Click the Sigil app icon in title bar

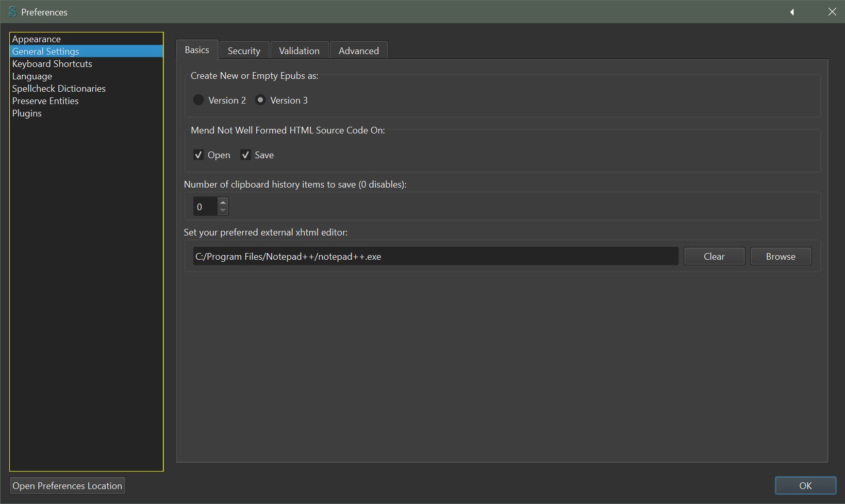[x=12, y=12]
